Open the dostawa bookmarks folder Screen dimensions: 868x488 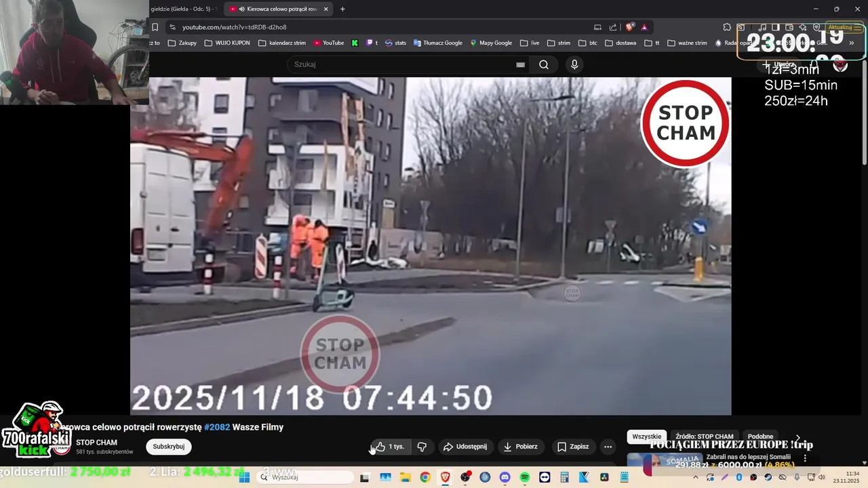coord(620,43)
